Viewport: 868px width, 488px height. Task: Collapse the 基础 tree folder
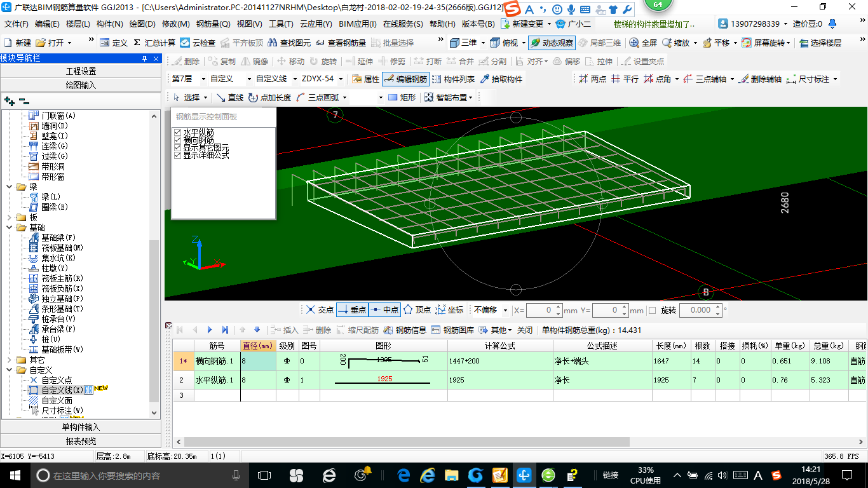tap(10, 227)
